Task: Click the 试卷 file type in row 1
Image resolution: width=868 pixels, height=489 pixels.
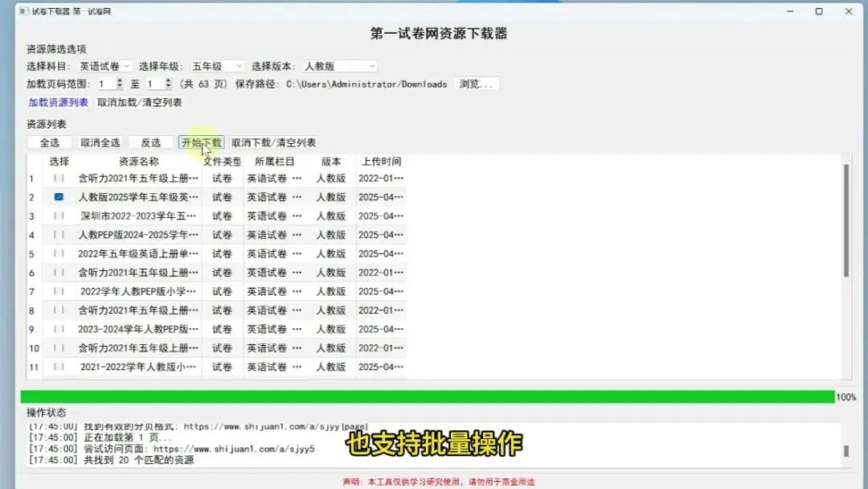Action: [222, 179]
